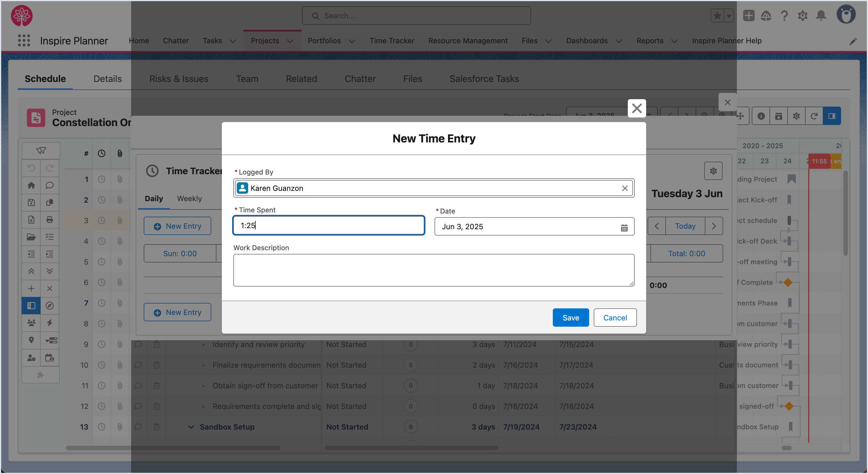Open Time Tracker in the navigation bar
Screen dimensions: 868x474
click(x=392, y=40)
